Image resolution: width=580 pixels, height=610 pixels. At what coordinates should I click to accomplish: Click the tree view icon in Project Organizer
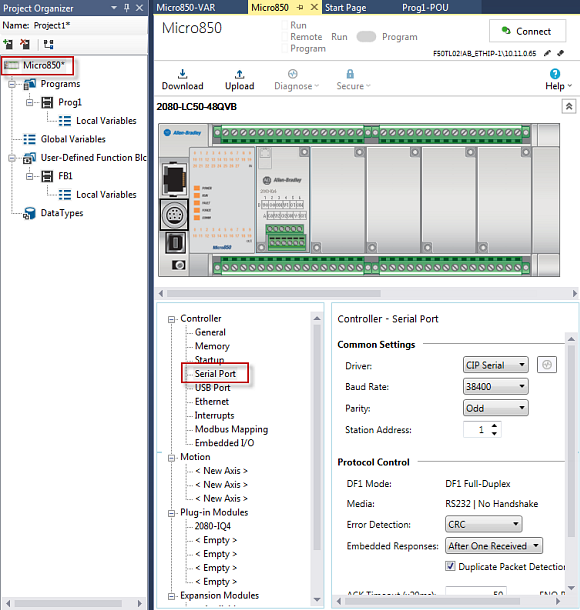[49, 44]
